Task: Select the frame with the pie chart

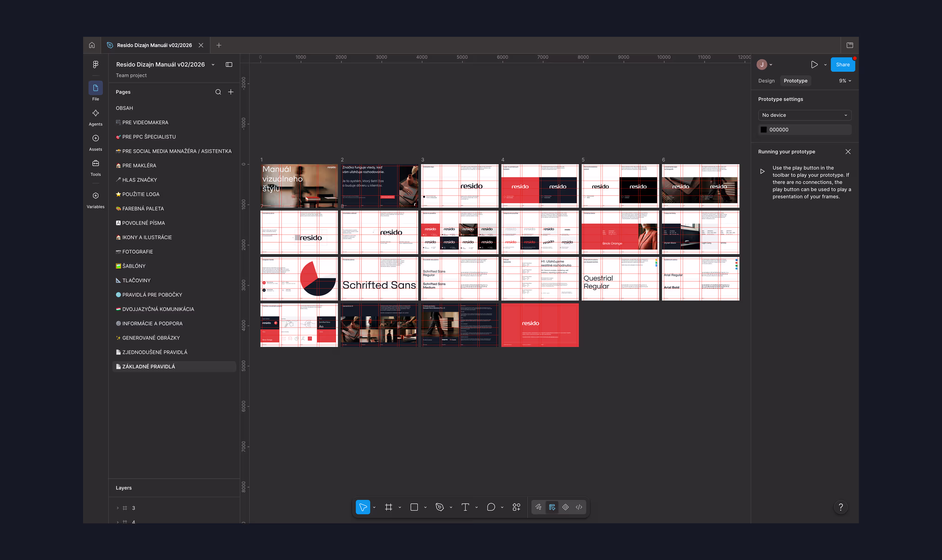Action: click(x=299, y=279)
